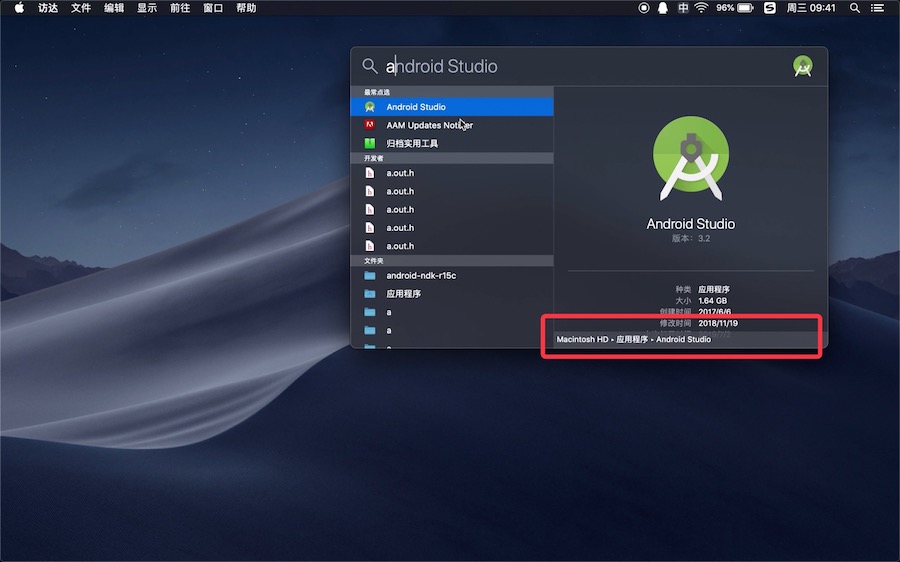Open the 访达 menu
Image resolution: width=900 pixels, height=562 pixels.
tap(48, 8)
